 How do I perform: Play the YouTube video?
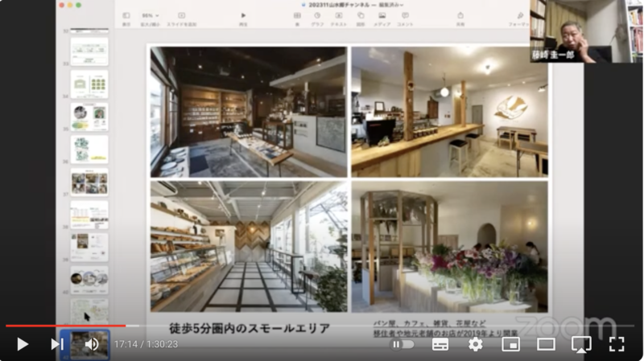point(23,344)
